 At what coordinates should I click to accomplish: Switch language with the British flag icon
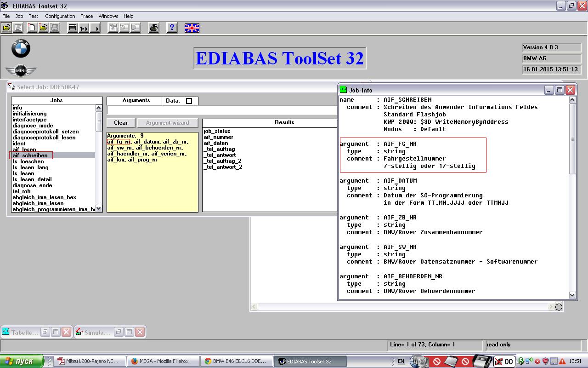[192, 28]
